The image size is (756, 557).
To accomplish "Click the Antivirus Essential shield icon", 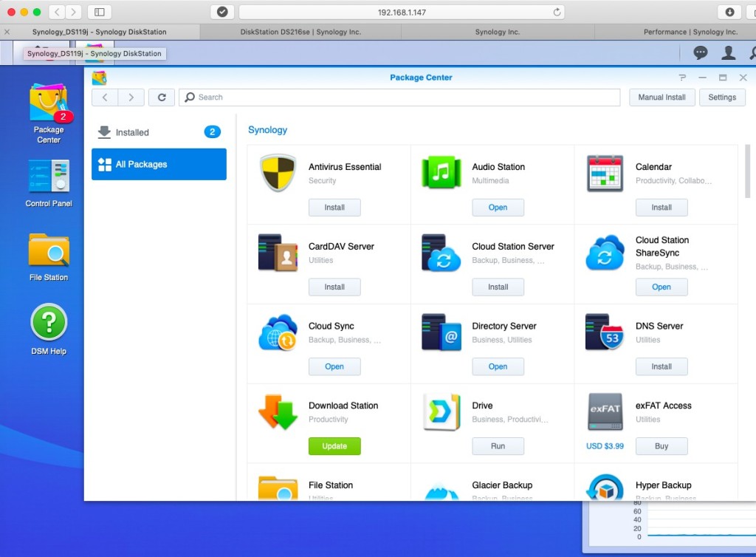I will (x=278, y=172).
